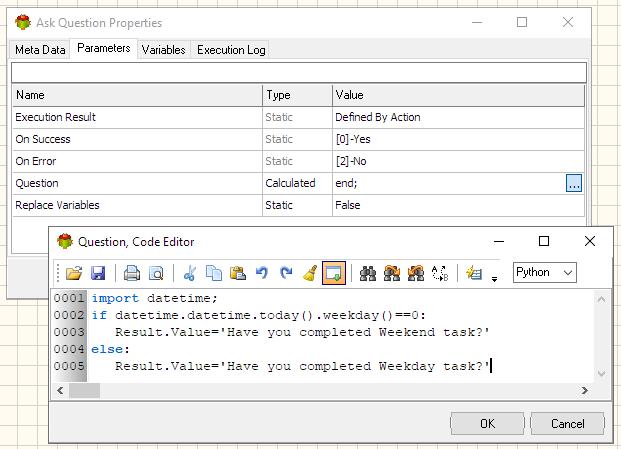Click the Value column header
This screenshot has width=621, height=449.
point(458,95)
